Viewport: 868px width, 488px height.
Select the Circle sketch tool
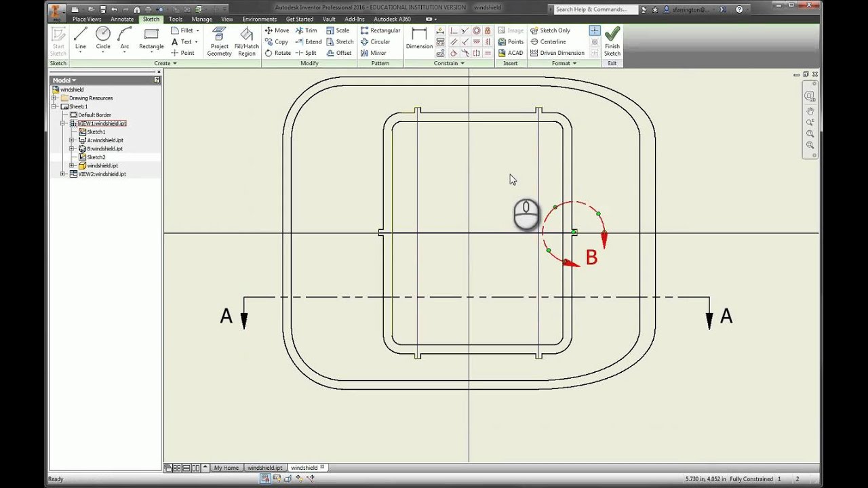[103, 39]
